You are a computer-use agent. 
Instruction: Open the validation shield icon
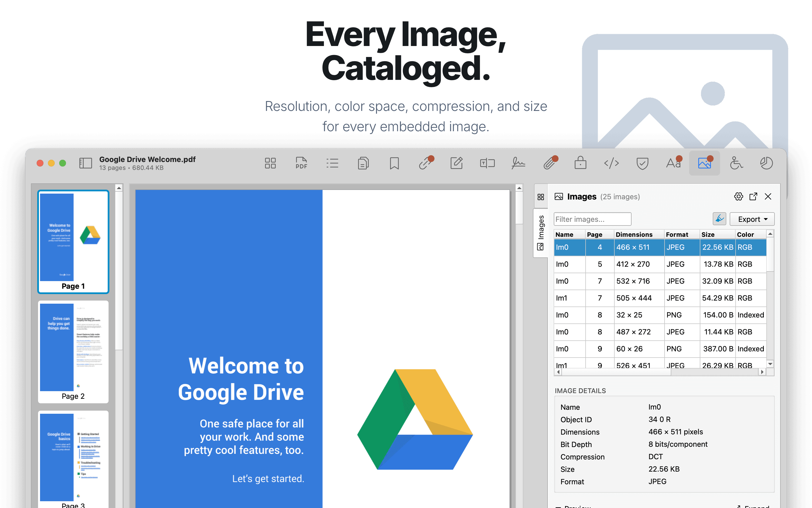point(642,163)
